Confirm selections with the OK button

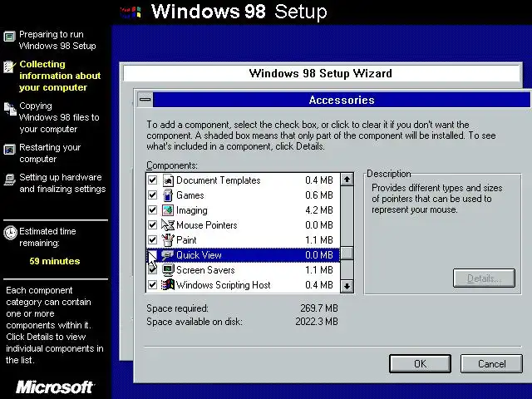tap(420, 364)
